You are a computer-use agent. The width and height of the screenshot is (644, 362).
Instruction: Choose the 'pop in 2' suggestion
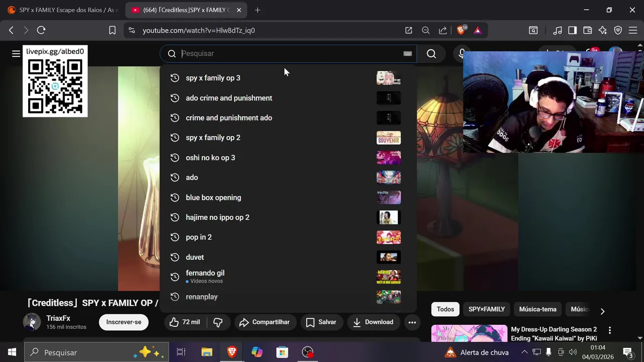[x=288, y=237]
